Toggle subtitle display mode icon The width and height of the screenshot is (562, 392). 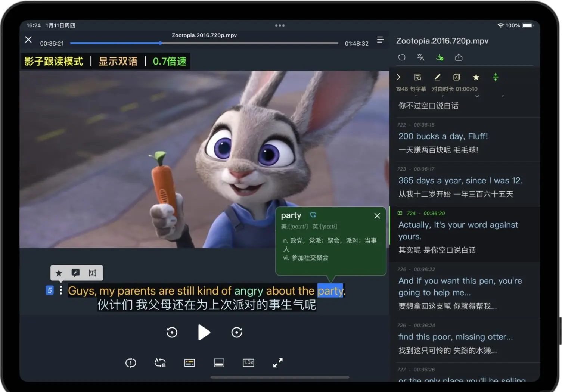190,363
